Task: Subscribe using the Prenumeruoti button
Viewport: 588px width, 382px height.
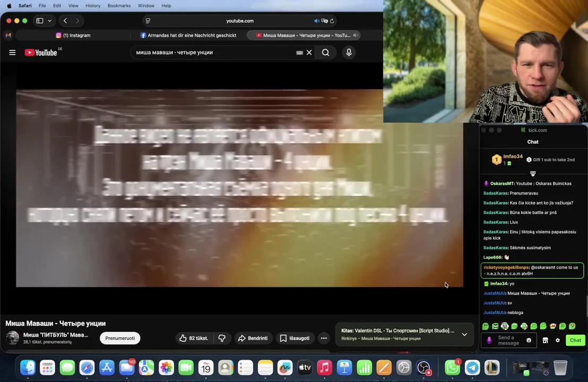Action: click(x=120, y=338)
